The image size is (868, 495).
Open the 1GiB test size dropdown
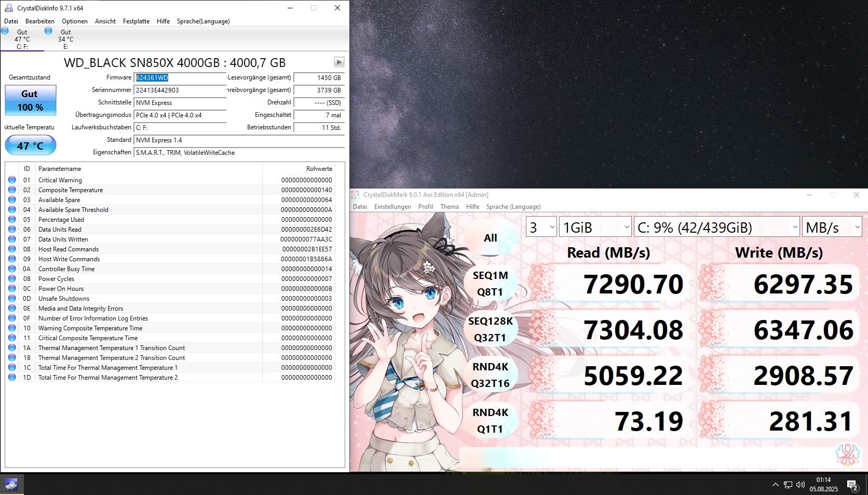coord(595,227)
